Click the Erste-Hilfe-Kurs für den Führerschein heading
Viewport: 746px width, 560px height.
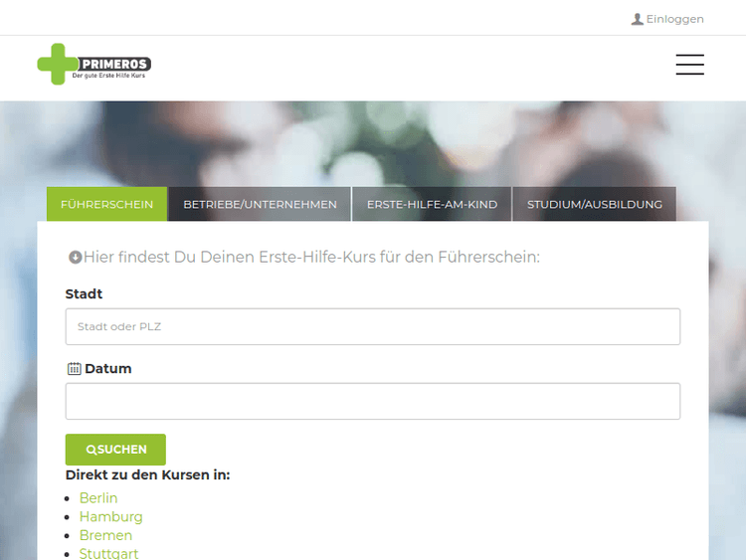click(x=311, y=258)
